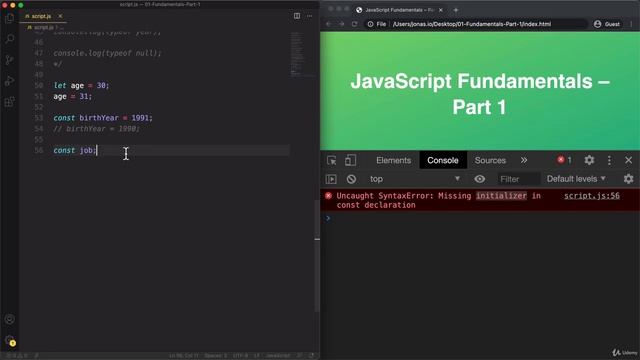Clear the console
Screen dimensions: 640x360
[x=351, y=179]
